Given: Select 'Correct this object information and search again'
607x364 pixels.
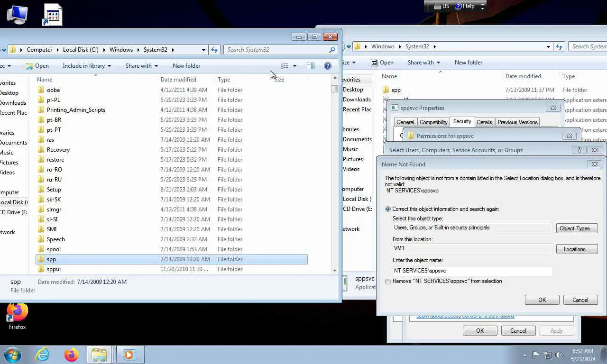Looking at the screenshot, I should point(388,209).
